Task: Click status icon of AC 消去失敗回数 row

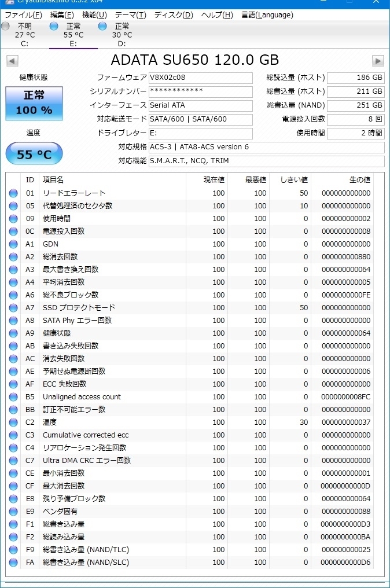Action: click(x=13, y=359)
